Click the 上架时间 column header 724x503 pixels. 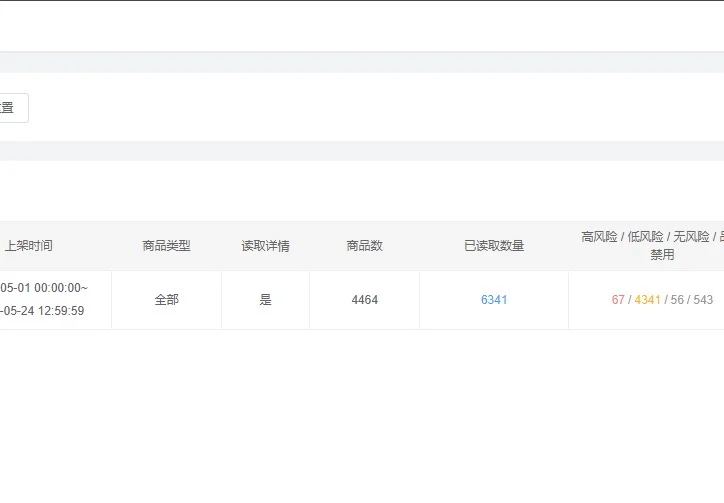click(28, 246)
